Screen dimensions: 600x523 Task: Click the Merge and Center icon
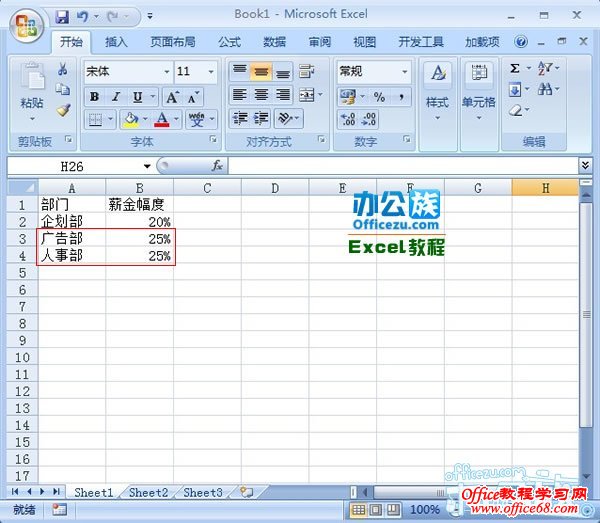click(x=307, y=95)
